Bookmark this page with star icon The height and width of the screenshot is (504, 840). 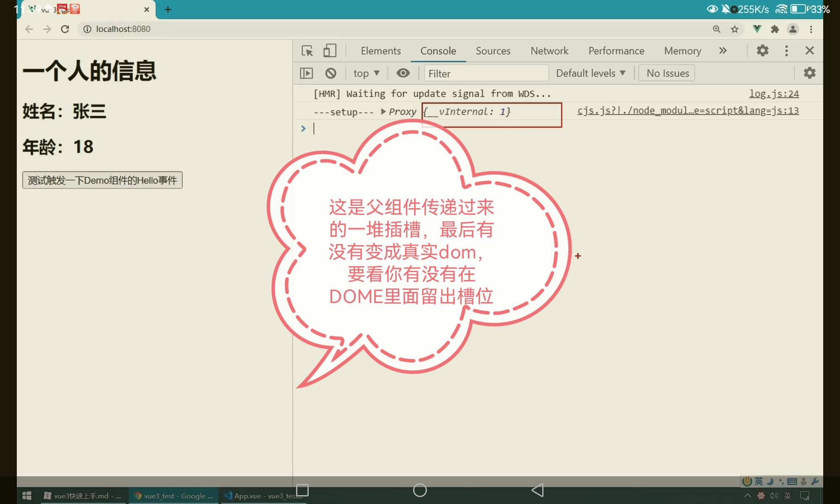point(735,29)
